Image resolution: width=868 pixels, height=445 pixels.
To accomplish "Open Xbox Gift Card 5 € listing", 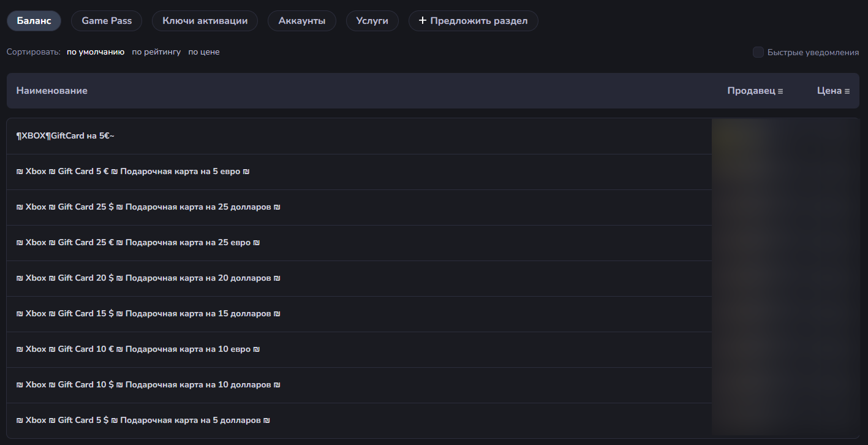I will pyautogui.click(x=433, y=172).
